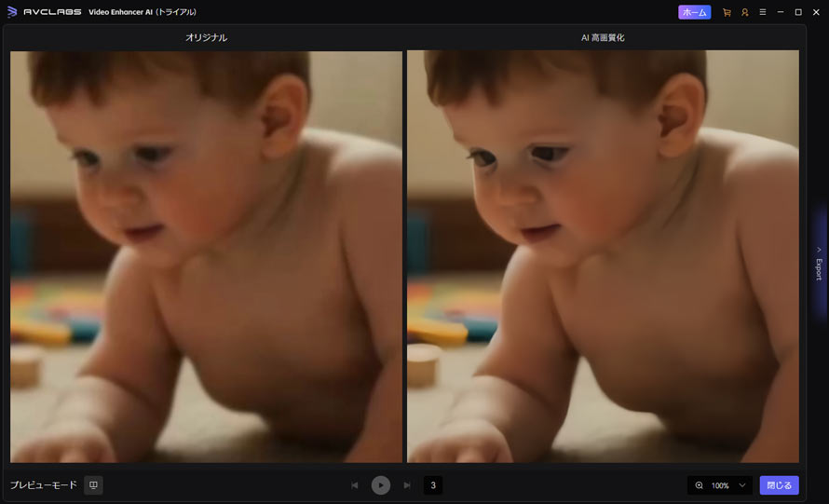The image size is (829, 504).
Task: Click the AI 高画質化 enhanced preview image
Action: click(603, 256)
